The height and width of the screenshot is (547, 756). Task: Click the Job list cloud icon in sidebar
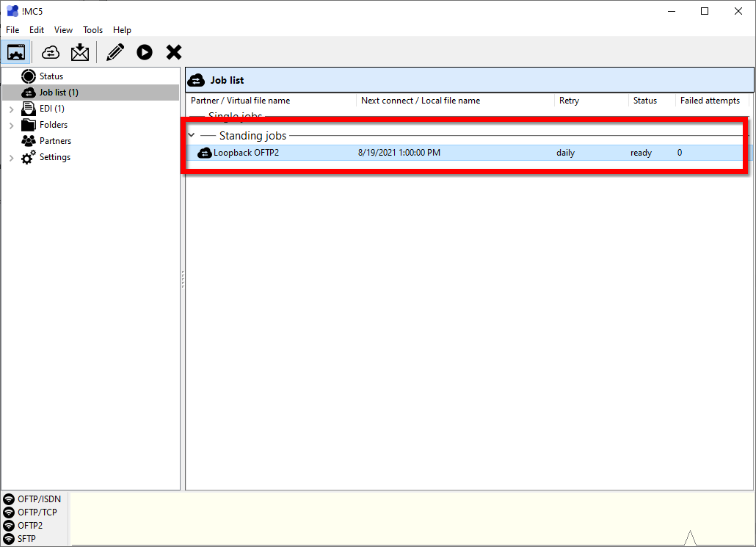point(29,93)
